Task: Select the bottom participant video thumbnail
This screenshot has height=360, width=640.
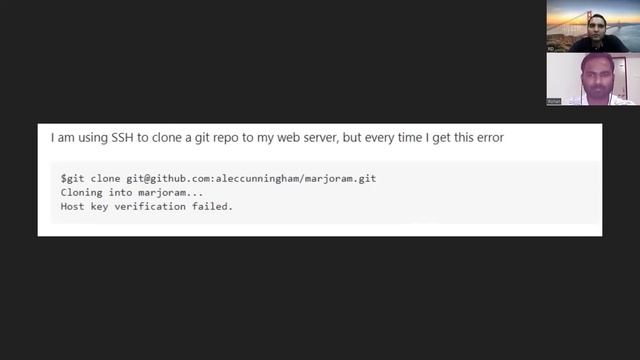Action: (x=593, y=79)
